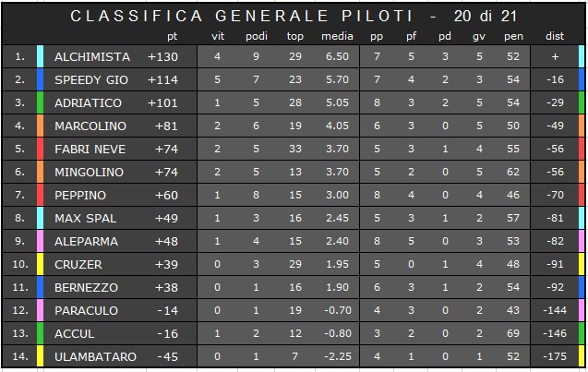Select the 'vit' column header
Screen dimensions: 588x372
pos(218,36)
